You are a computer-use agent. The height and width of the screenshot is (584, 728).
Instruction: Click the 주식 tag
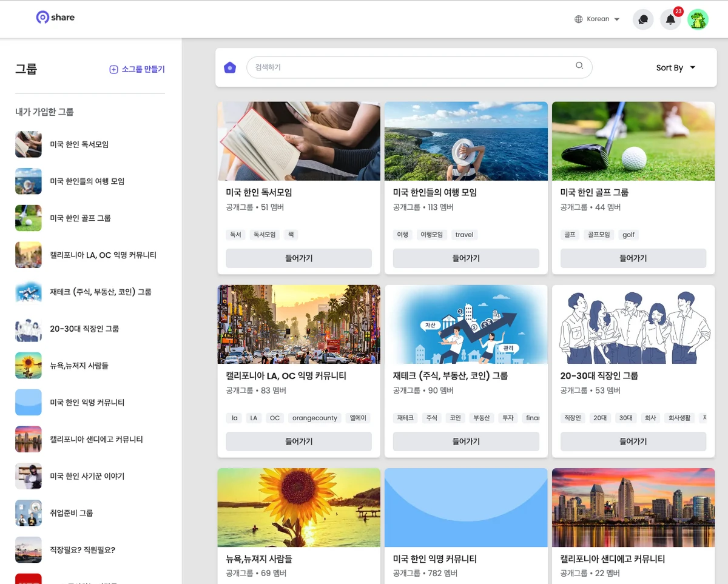pyautogui.click(x=431, y=418)
